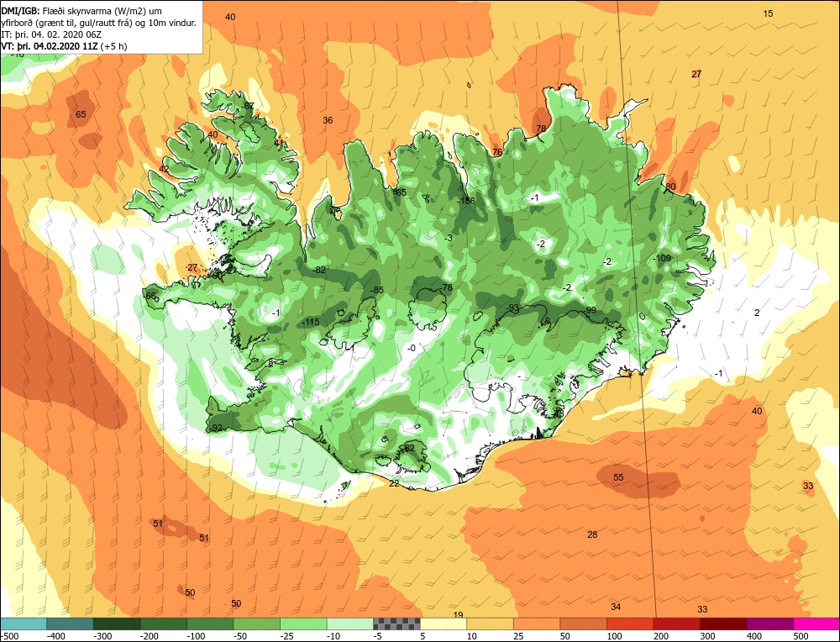Click the map value '34' near the bottom edge
This screenshot has width=840, height=642.
coord(616,607)
